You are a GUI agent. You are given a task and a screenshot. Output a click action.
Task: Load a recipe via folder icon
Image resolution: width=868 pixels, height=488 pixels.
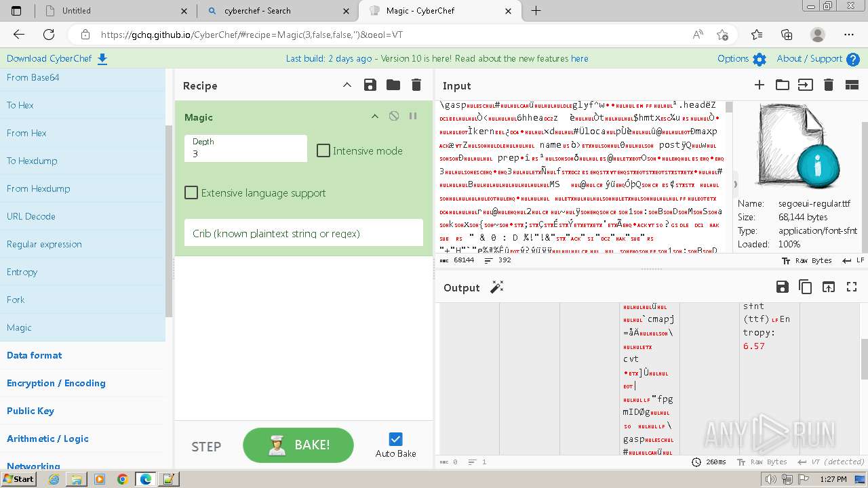click(x=393, y=85)
